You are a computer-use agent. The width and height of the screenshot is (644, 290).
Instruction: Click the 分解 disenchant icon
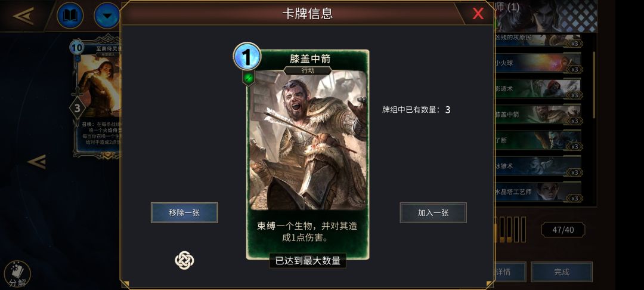[x=17, y=274]
